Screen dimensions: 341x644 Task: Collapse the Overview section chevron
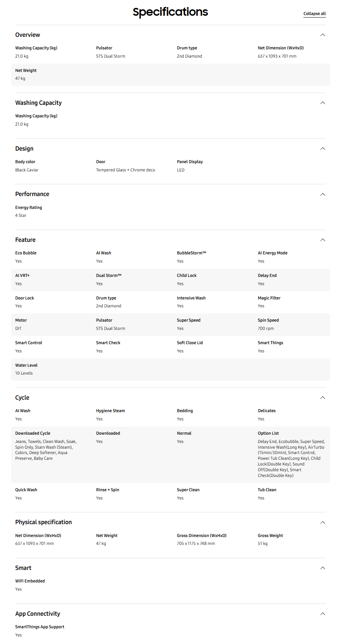tap(323, 35)
